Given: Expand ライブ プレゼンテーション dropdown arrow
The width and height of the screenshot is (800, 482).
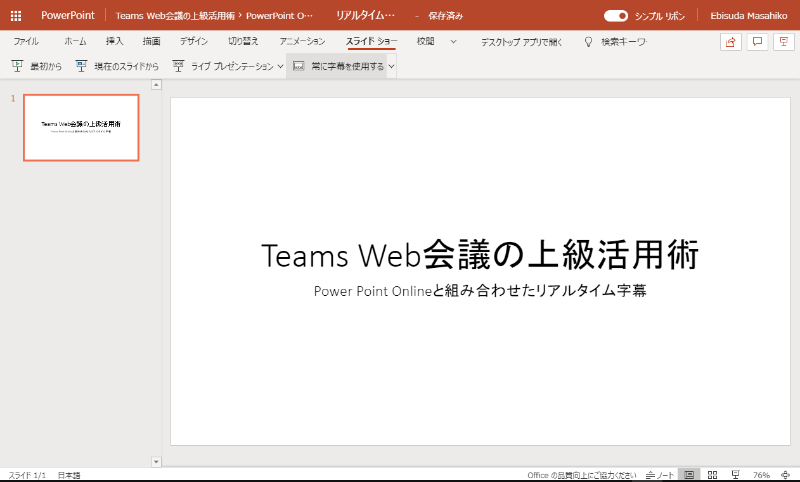Looking at the screenshot, I should point(280,66).
